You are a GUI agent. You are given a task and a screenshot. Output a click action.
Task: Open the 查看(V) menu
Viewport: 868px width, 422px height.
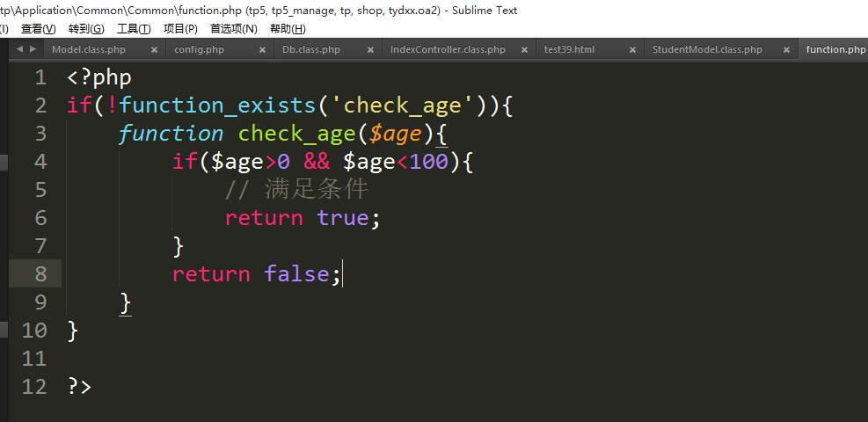[38, 29]
